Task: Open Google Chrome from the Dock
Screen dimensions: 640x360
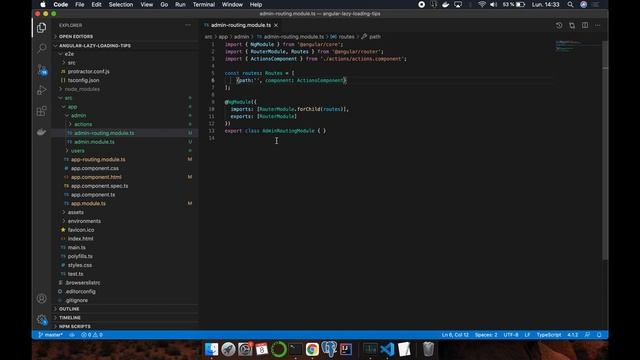Action: click(312, 349)
